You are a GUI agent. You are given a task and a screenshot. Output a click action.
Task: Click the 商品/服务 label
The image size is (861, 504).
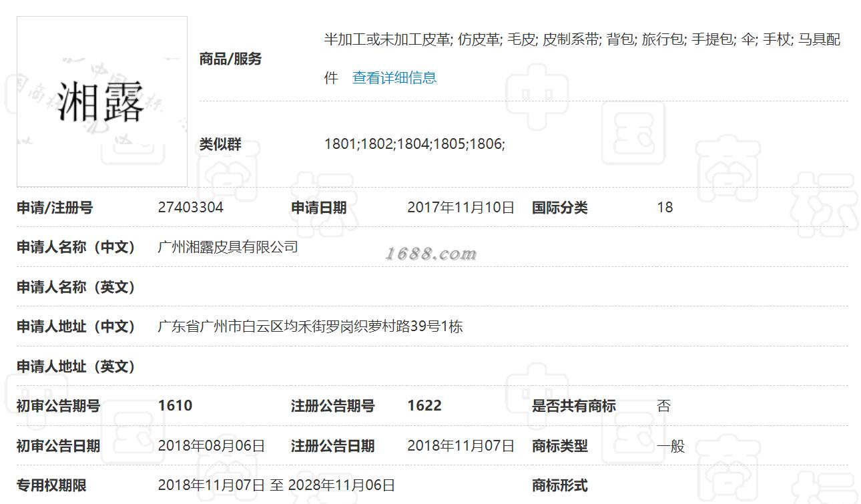point(230,59)
